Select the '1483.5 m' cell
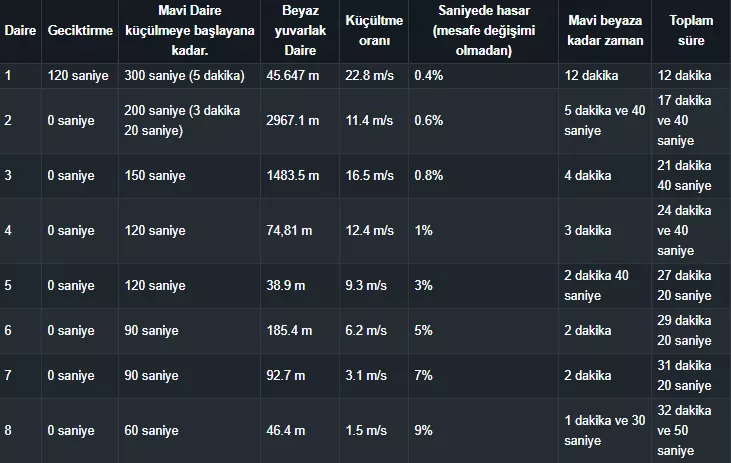This screenshot has height=463, width=731. point(293,175)
